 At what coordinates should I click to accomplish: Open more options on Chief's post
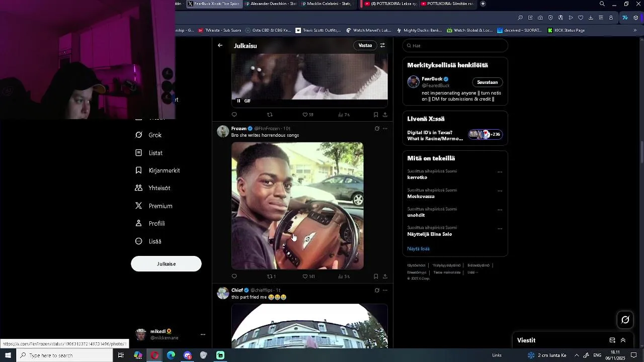[x=385, y=290]
